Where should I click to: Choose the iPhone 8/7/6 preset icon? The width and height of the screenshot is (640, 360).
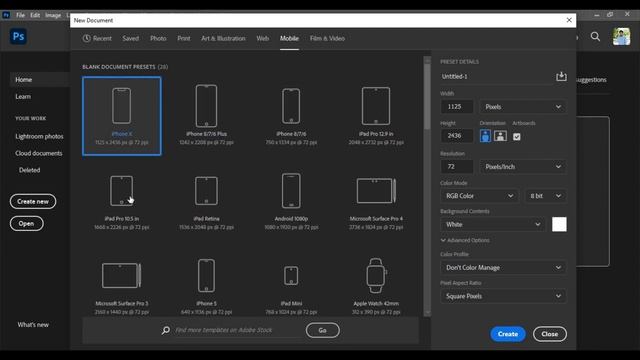coord(291,106)
